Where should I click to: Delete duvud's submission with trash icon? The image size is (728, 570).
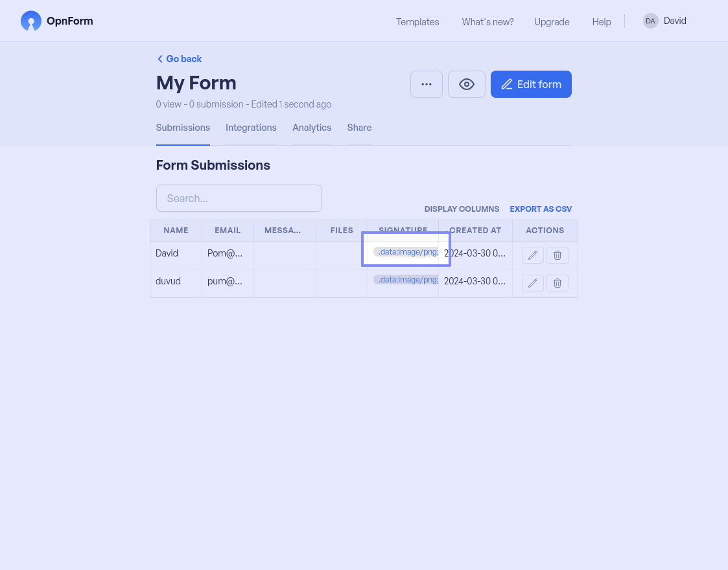point(558,283)
